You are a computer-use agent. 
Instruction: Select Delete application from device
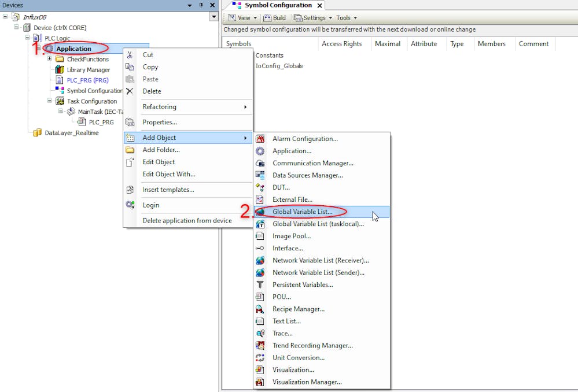(x=188, y=221)
